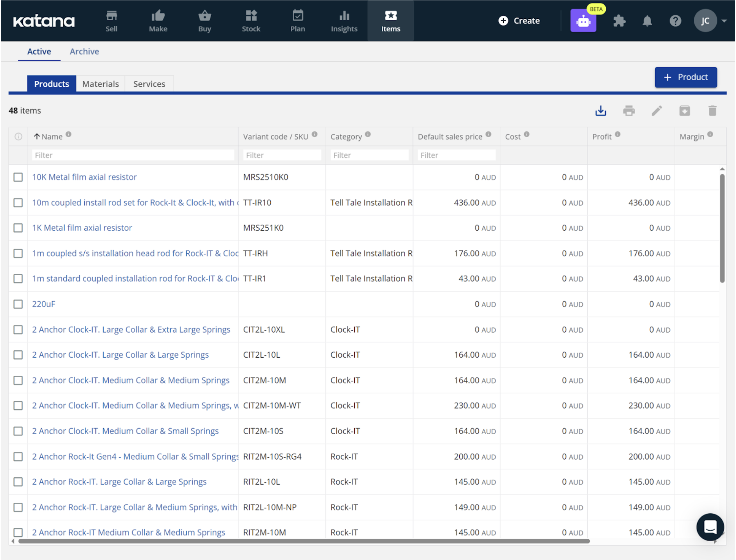Image resolution: width=736 pixels, height=560 pixels.
Task: Click the horizontal scrollbar thumb
Action: tap(304, 541)
